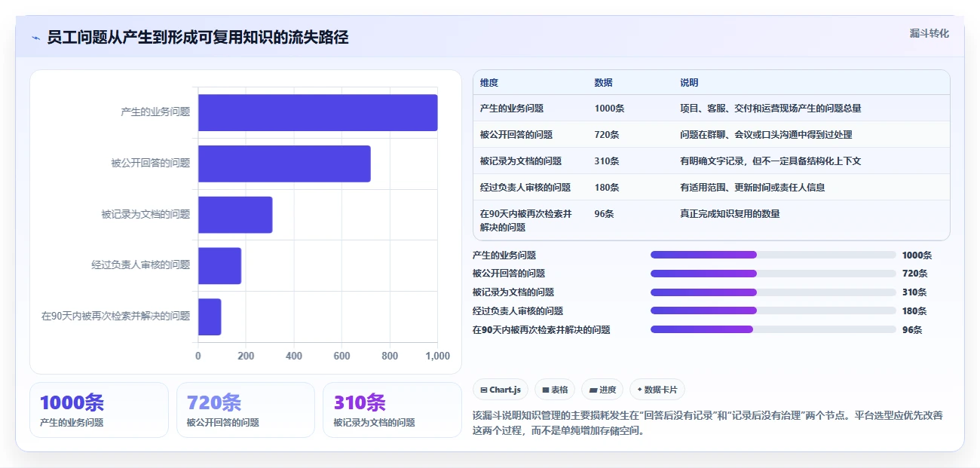Click the 漏斗转化 label in header

tap(929, 34)
